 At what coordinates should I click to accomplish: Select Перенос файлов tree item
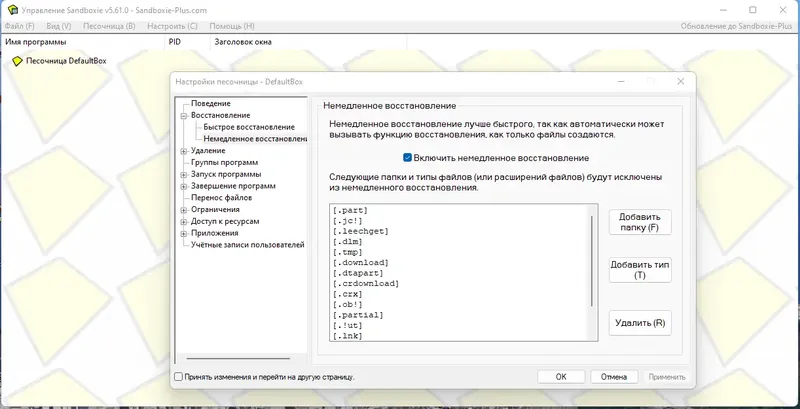coord(221,198)
